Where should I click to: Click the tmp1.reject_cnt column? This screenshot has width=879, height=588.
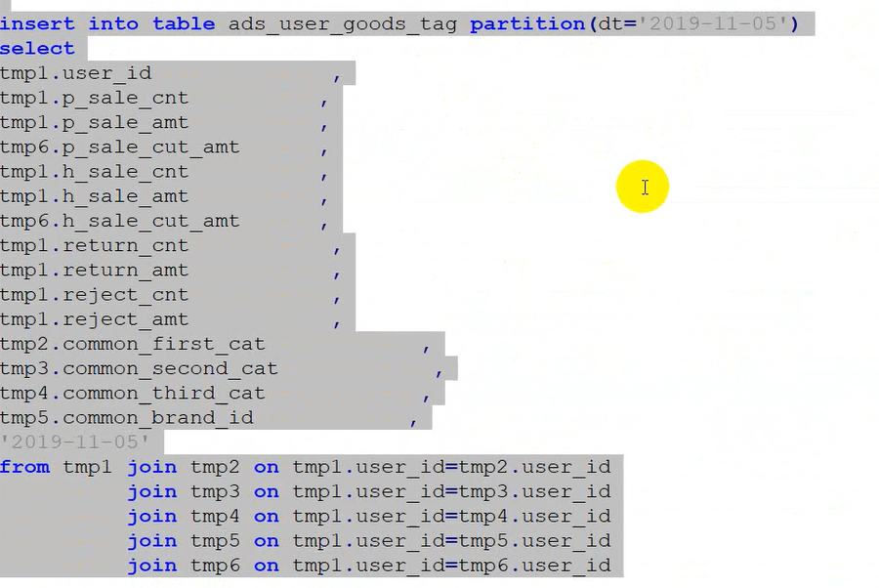(94, 295)
